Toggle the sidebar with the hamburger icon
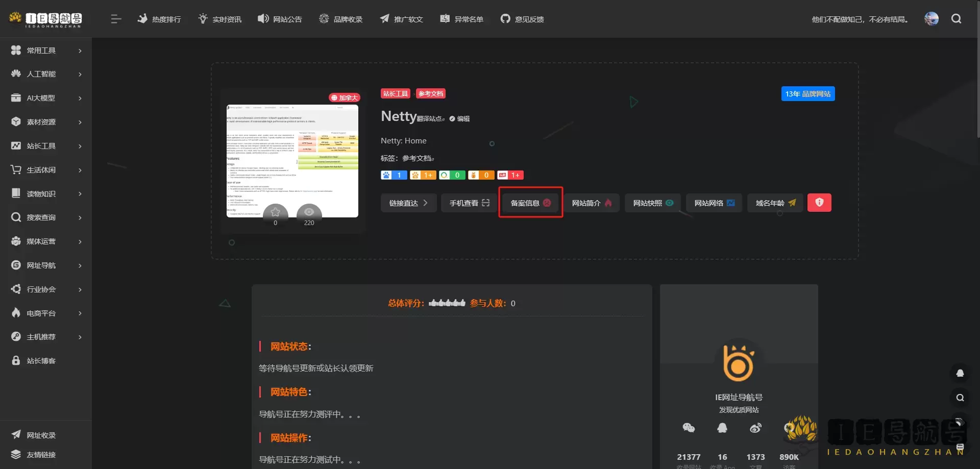 coord(116,19)
